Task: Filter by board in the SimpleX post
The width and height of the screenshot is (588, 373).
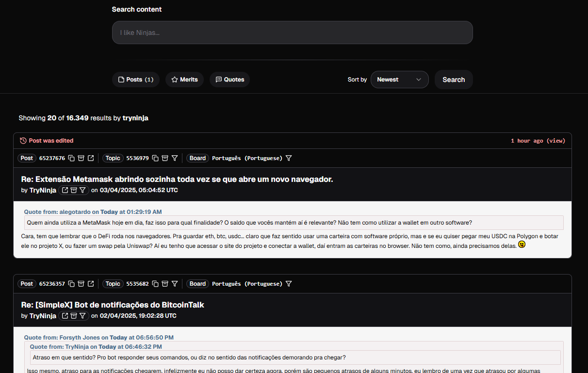Action: click(289, 284)
